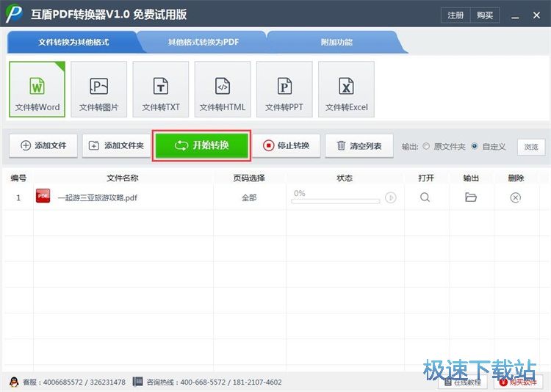The height and width of the screenshot is (392, 551).
Task: Select the 原文件夹 output radio button
Action: (426, 146)
